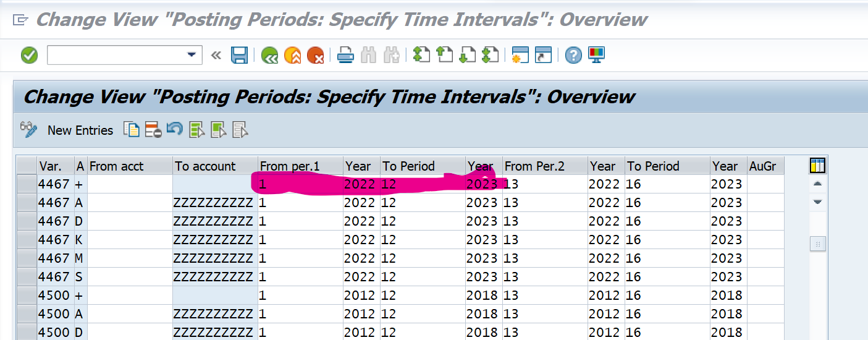Select row 4467 + via row selector
Screen dimensions: 868x340
click(x=27, y=184)
